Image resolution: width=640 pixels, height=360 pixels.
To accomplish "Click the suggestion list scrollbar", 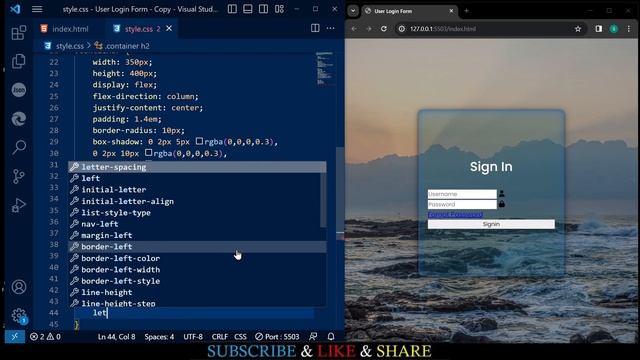I will pyautogui.click(x=323, y=200).
